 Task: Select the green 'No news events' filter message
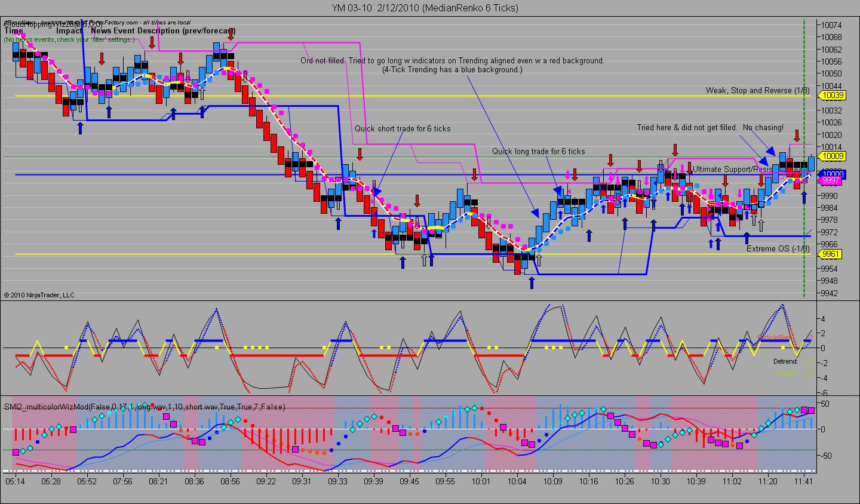(x=69, y=39)
